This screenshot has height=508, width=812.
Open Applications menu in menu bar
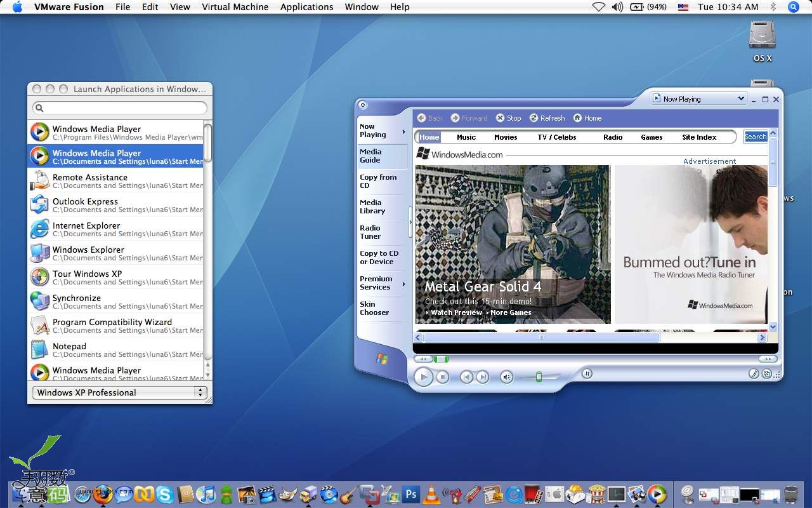306,7
